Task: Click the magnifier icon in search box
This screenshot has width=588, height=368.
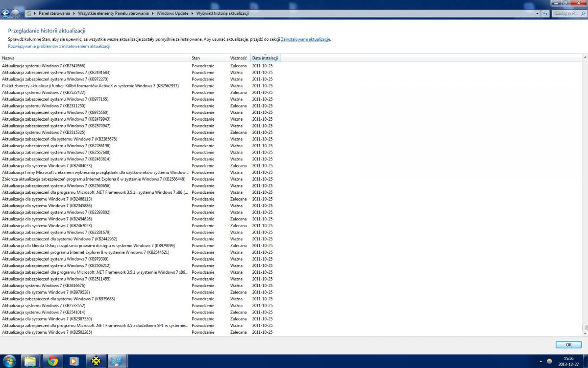Action: point(582,13)
